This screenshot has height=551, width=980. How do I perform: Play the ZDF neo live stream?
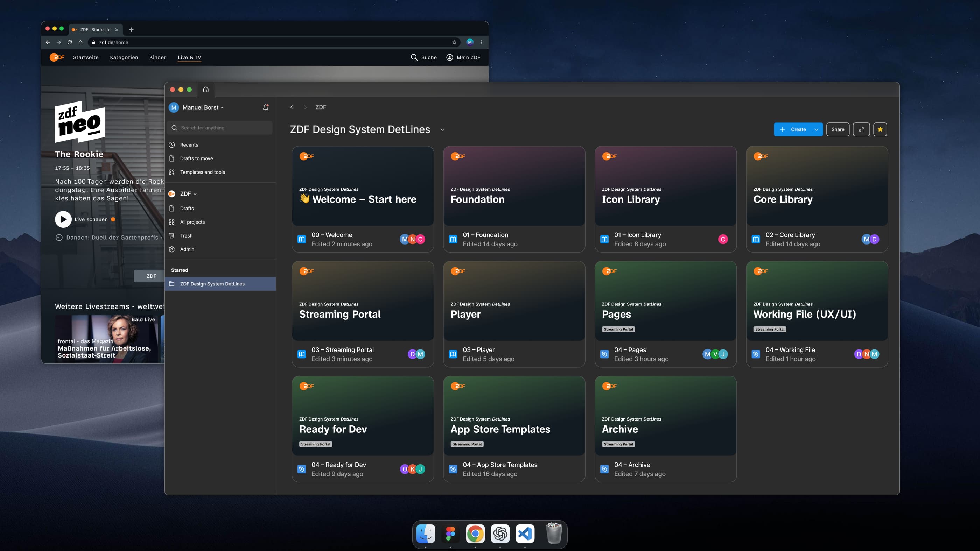(x=63, y=219)
